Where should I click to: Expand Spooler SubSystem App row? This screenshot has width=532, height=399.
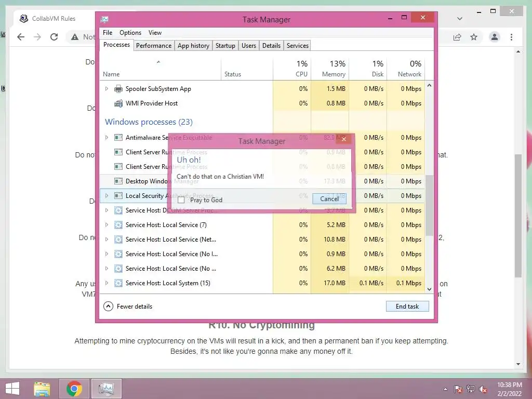point(107,88)
